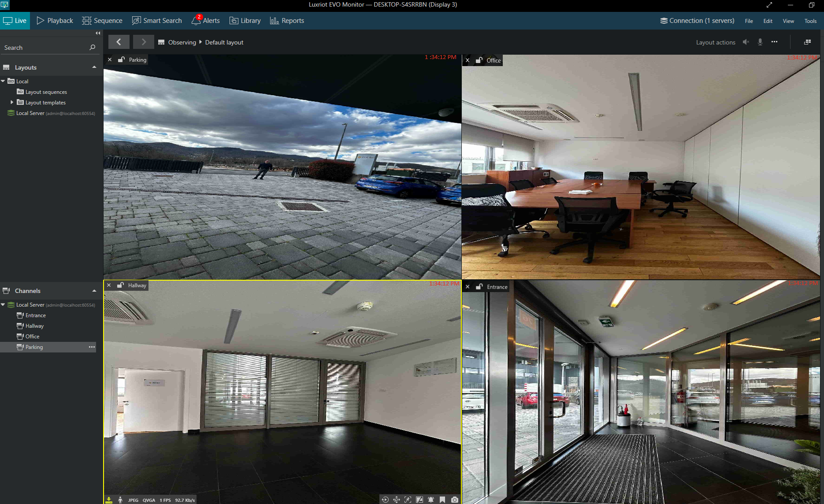The height and width of the screenshot is (504, 824).
Task: Open the View menu
Action: point(788,21)
